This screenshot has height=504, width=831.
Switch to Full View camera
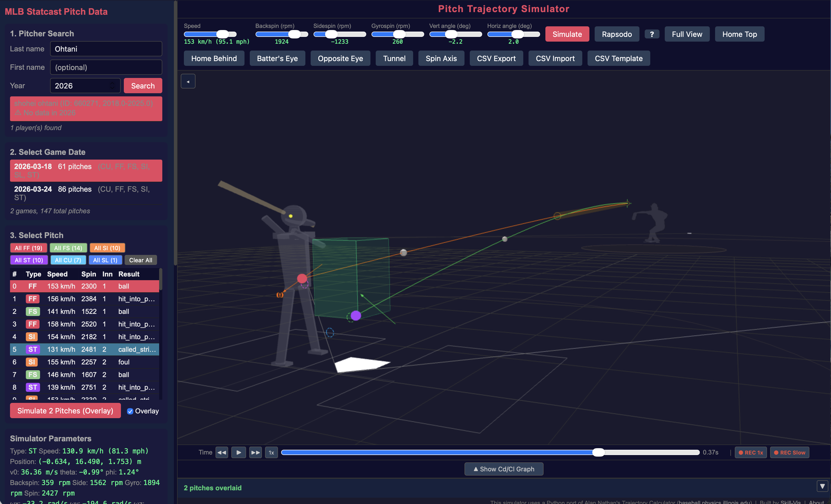(x=687, y=34)
